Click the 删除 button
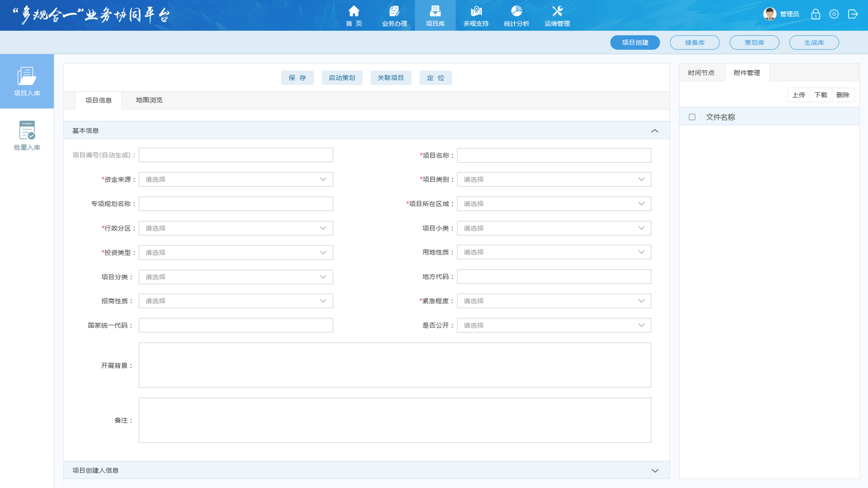The height and width of the screenshot is (488, 868). [x=843, y=95]
